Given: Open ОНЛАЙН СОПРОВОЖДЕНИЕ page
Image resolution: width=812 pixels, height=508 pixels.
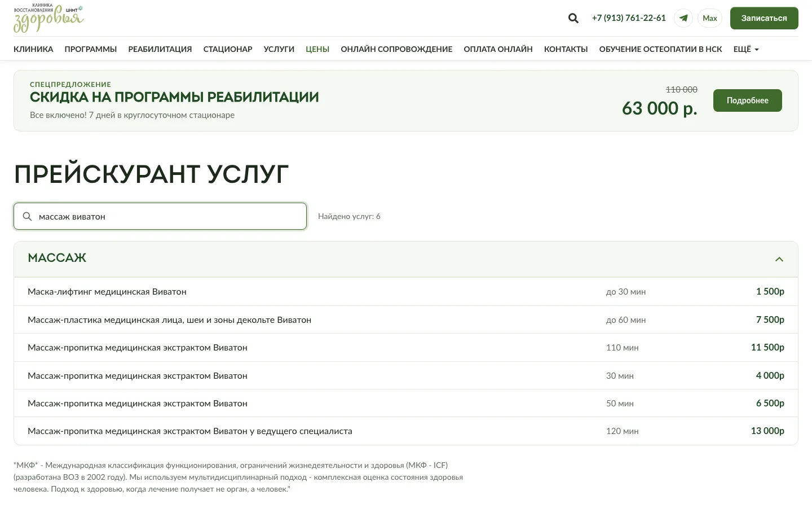Looking at the screenshot, I should pyautogui.click(x=396, y=49).
